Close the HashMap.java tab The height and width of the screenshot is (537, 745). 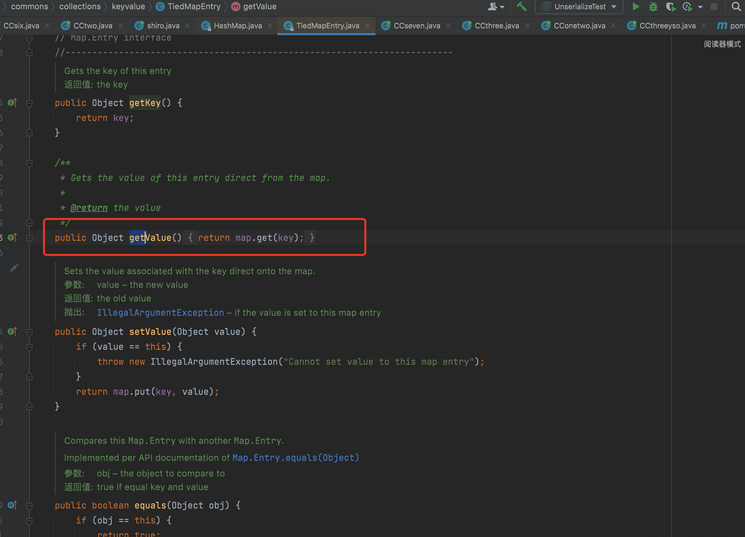[x=270, y=26]
